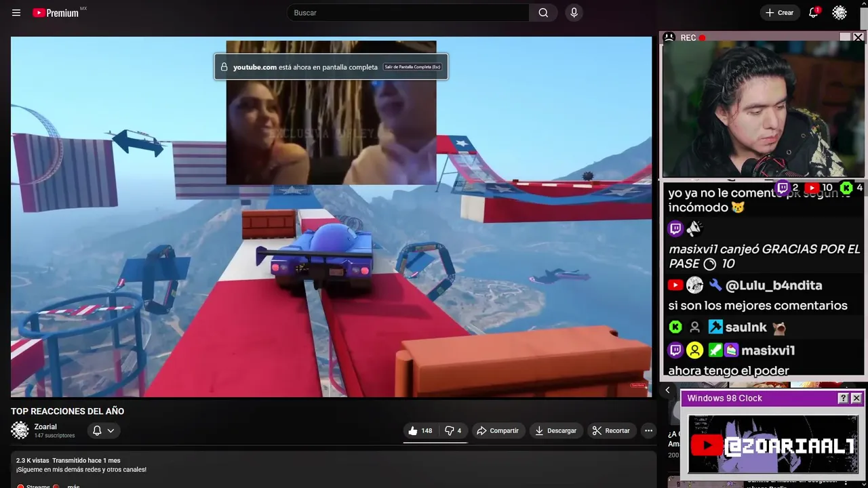Select the TOP REACCIONES DEL AÑO title
868x488 pixels.
pos(67,411)
